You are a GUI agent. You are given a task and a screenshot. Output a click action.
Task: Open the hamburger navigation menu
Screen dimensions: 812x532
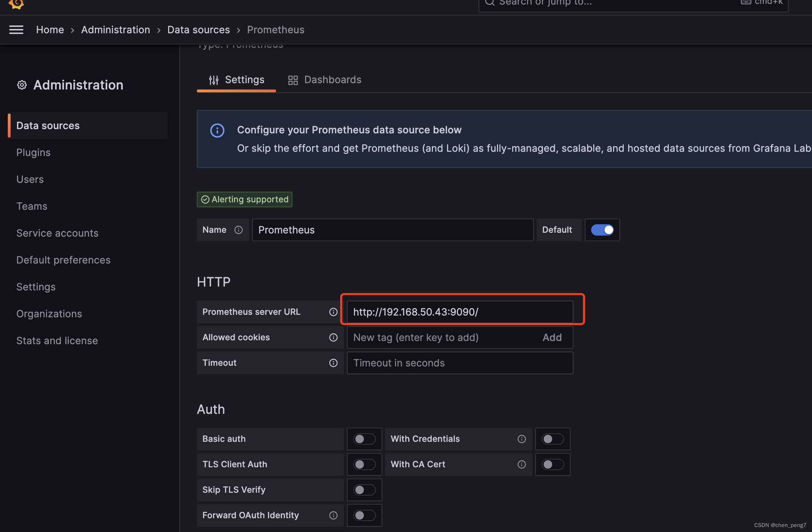(x=16, y=30)
